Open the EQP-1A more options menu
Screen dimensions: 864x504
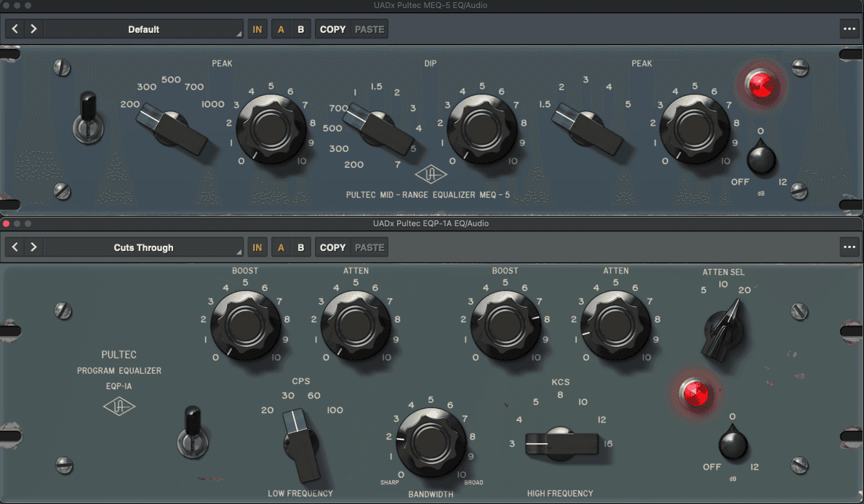[849, 247]
